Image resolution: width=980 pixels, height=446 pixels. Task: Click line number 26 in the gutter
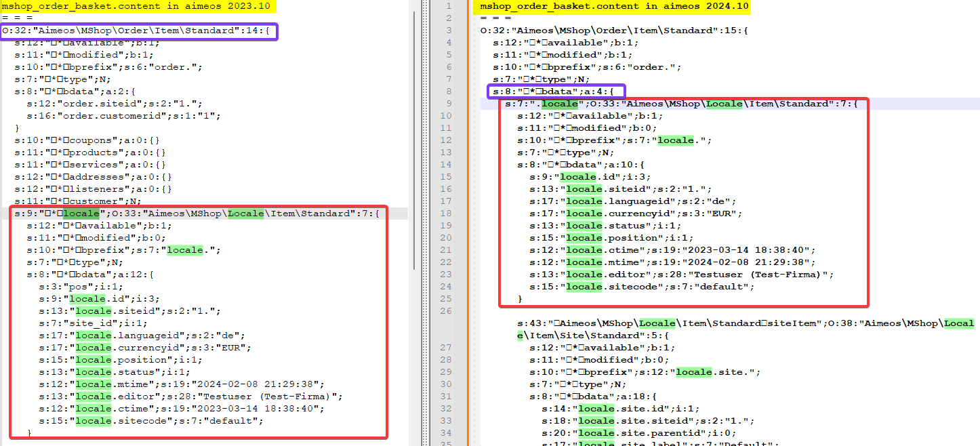click(x=445, y=311)
